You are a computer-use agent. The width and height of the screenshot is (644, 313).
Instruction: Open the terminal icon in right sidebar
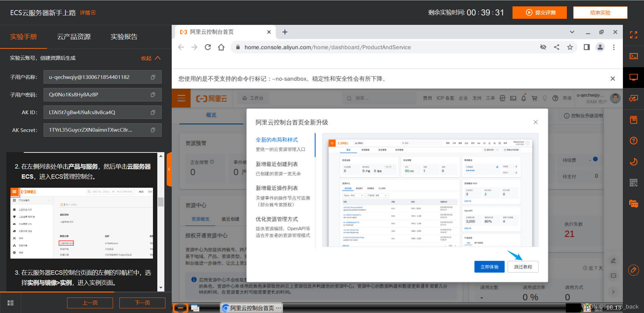[x=633, y=56]
